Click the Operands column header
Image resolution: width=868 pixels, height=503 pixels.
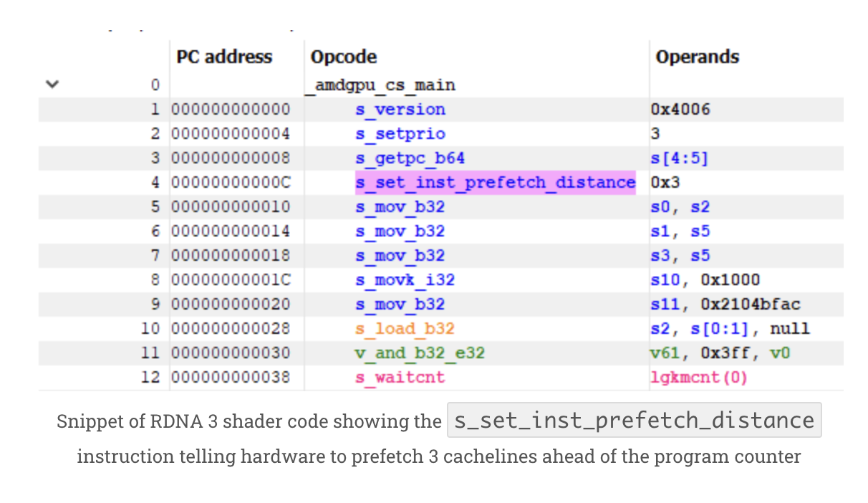coord(697,57)
